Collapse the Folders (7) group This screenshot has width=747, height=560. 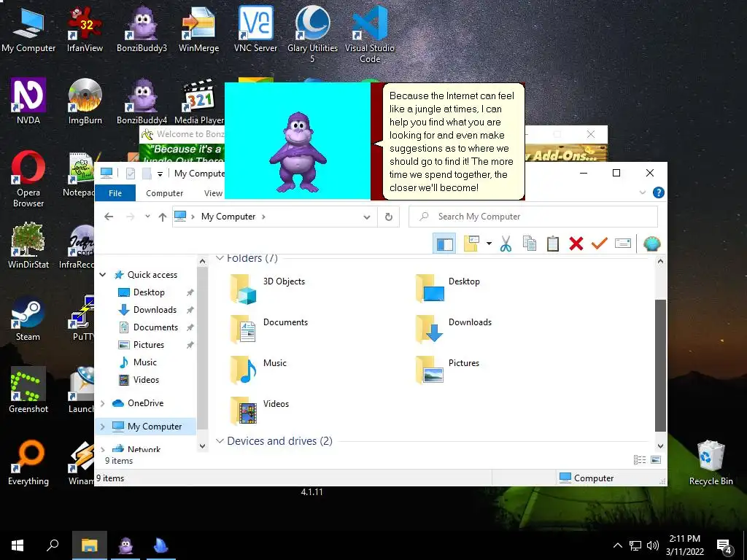tap(220, 258)
